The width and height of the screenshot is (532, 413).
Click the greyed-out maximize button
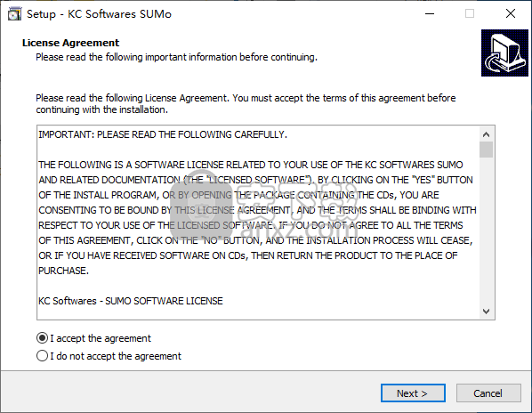pos(470,14)
